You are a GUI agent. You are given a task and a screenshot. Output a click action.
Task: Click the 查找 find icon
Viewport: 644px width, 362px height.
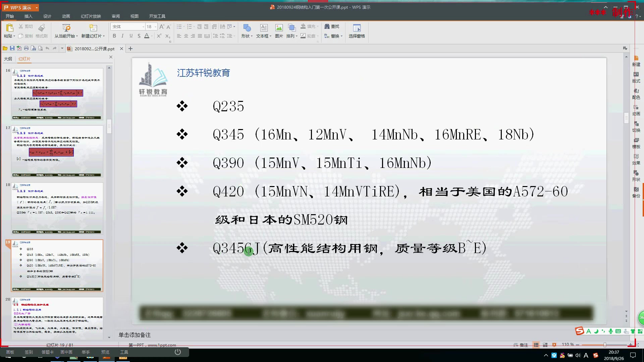tap(332, 26)
